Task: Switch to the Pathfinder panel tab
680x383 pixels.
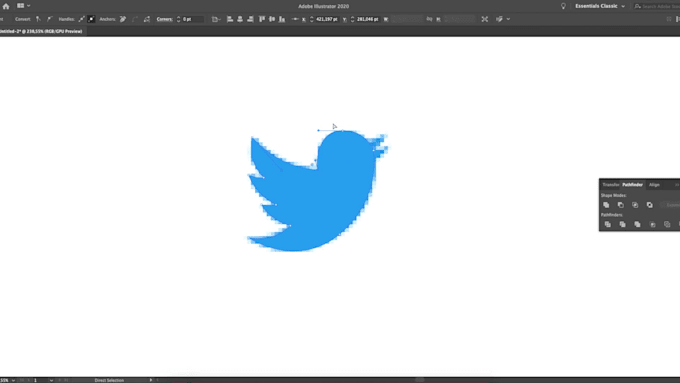Action: tap(632, 185)
